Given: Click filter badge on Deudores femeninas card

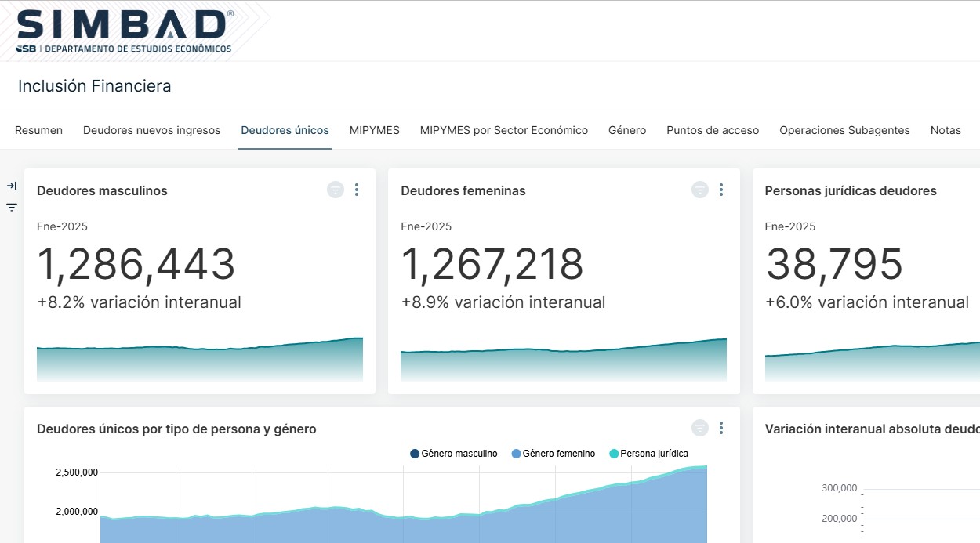Looking at the screenshot, I should (x=700, y=190).
